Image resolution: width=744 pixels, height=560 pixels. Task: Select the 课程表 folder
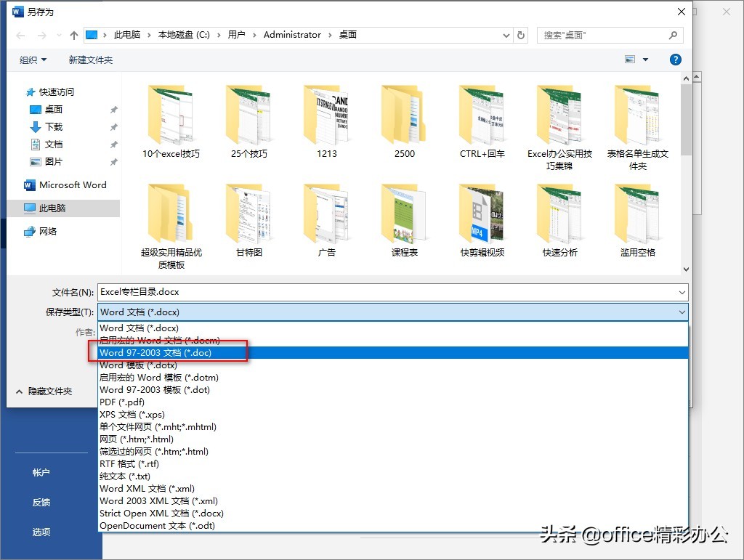tap(405, 221)
